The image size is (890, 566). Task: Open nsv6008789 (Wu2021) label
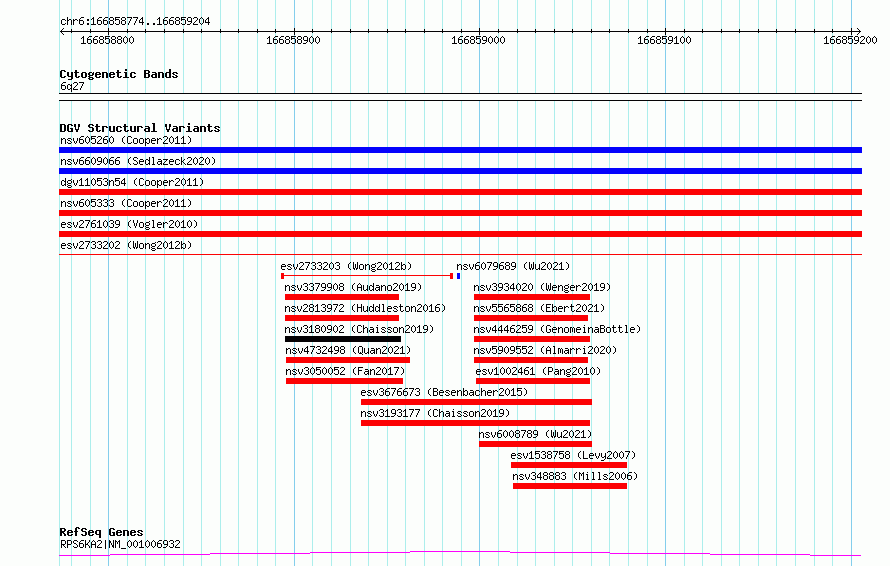pyautogui.click(x=535, y=434)
